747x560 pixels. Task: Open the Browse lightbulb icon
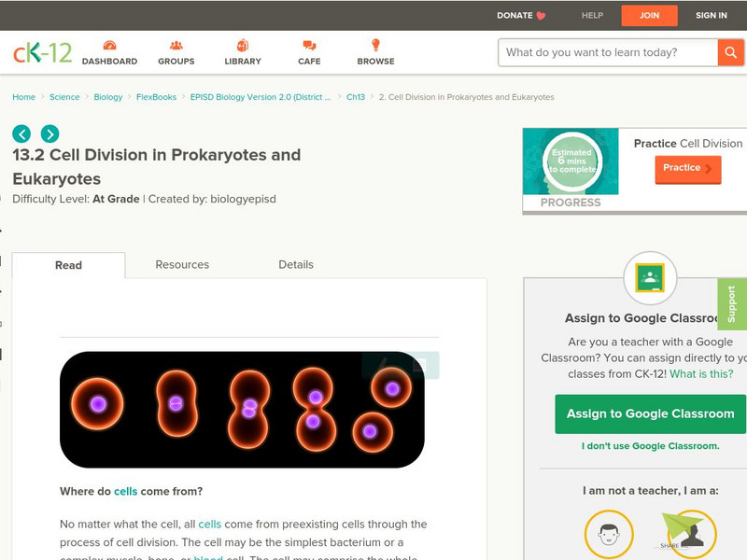[375, 46]
